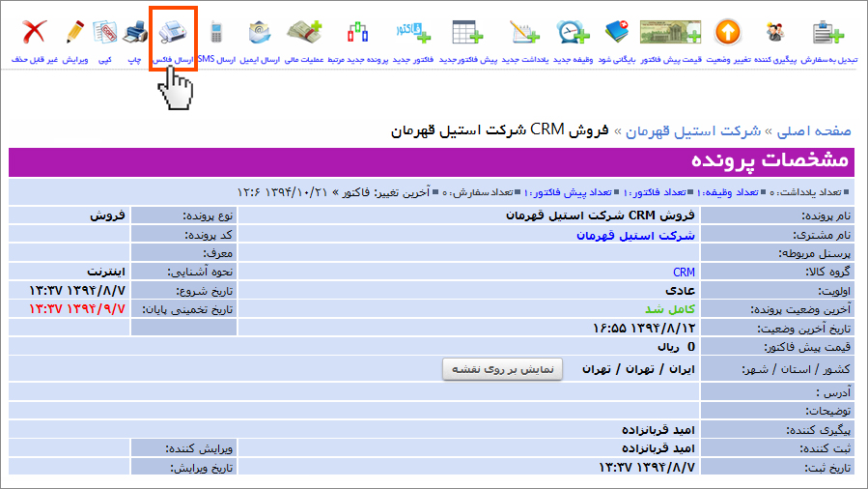Click the last change text آخرین تغییر: فاکتور
868x489 pixels.
click(x=385, y=192)
